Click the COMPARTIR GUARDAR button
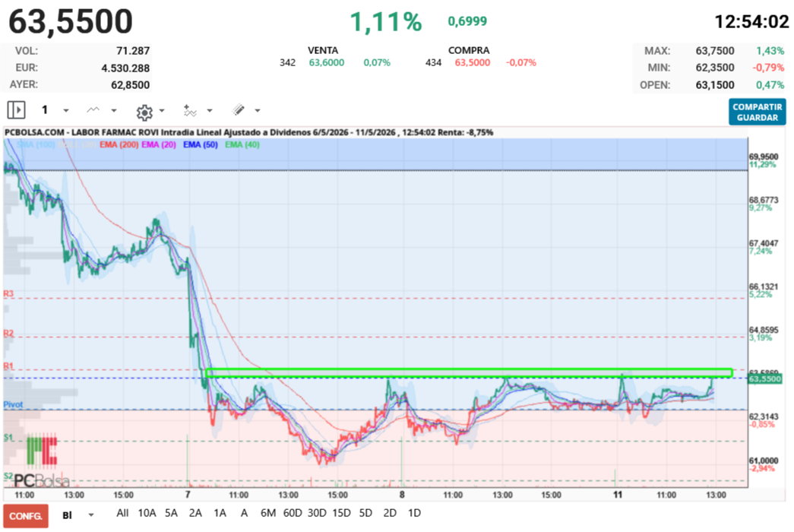The height and width of the screenshot is (532, 794). click(x=757, y=112)
